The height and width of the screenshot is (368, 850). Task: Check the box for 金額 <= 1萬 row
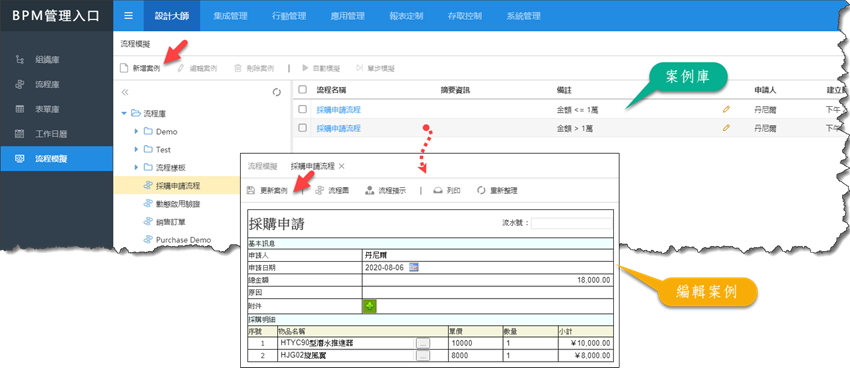pyautogui.click(x=302, y=109)
